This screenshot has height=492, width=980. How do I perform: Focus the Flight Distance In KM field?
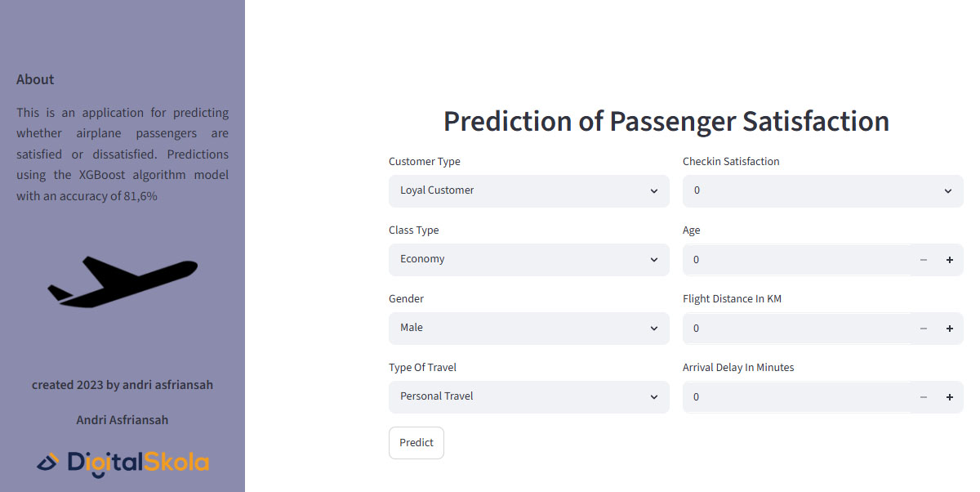796,329
